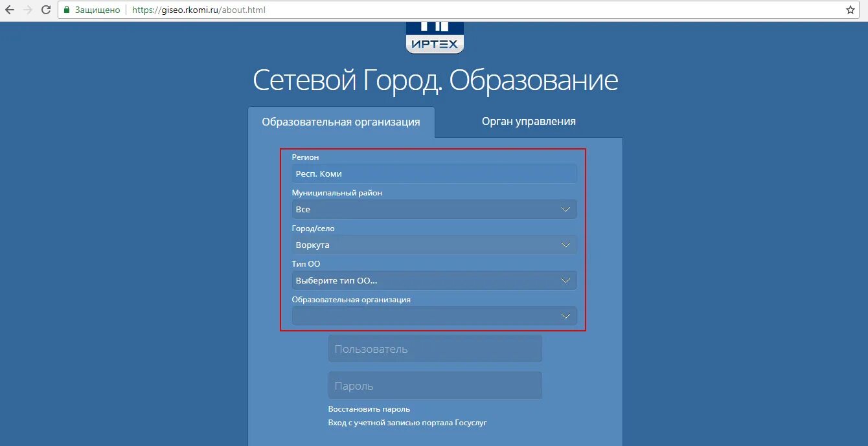Click the Тип ОО field label

point(306,264)
